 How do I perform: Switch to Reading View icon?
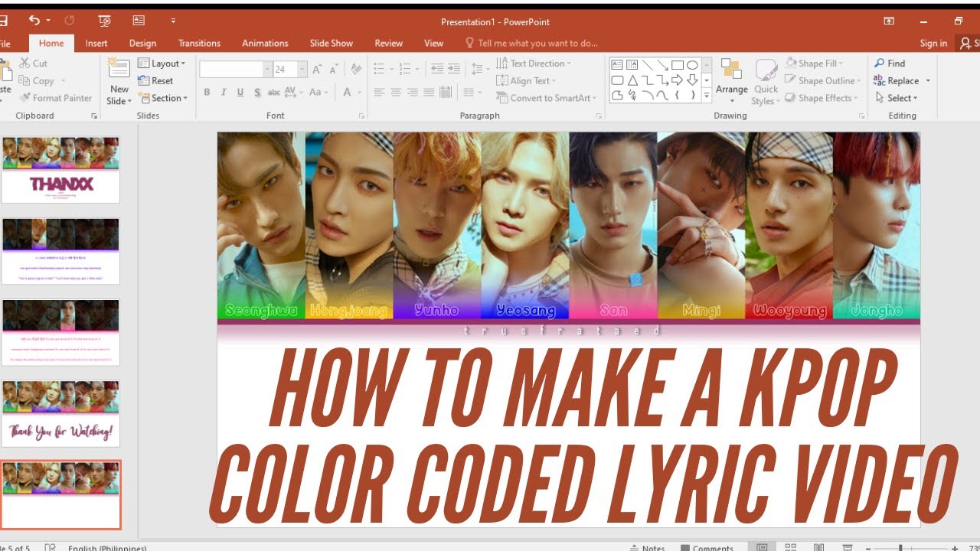[x=819, y=547]
